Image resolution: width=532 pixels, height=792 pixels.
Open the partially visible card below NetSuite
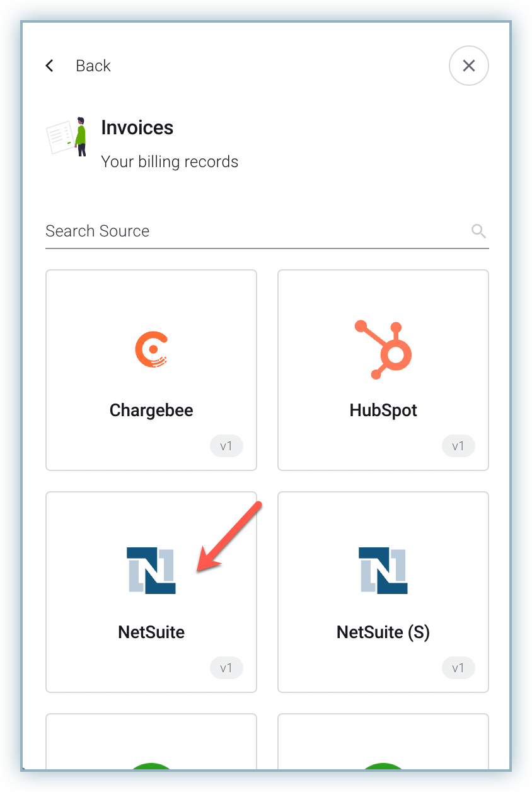pyautogui.click(x=151, y=743)
